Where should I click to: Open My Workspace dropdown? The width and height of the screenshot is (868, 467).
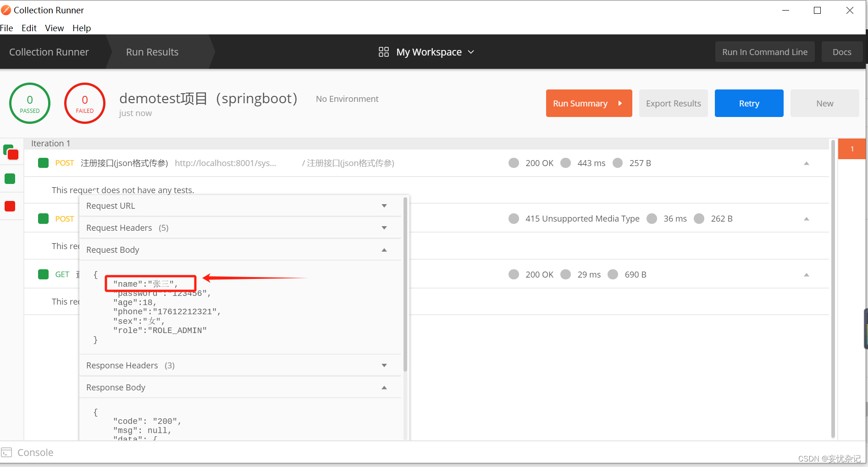(x=435, y=52)
